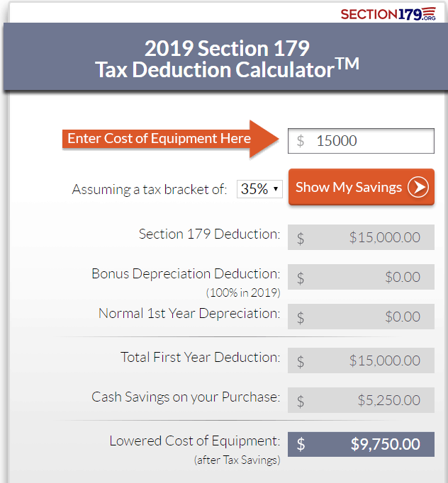
Task: Click the circled arrow icon on Show My Savings
Action: click(x=418, y=187)
